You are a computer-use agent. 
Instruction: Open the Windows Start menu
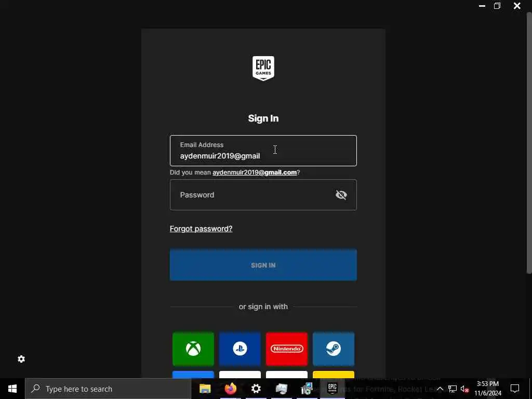point(12,389)
